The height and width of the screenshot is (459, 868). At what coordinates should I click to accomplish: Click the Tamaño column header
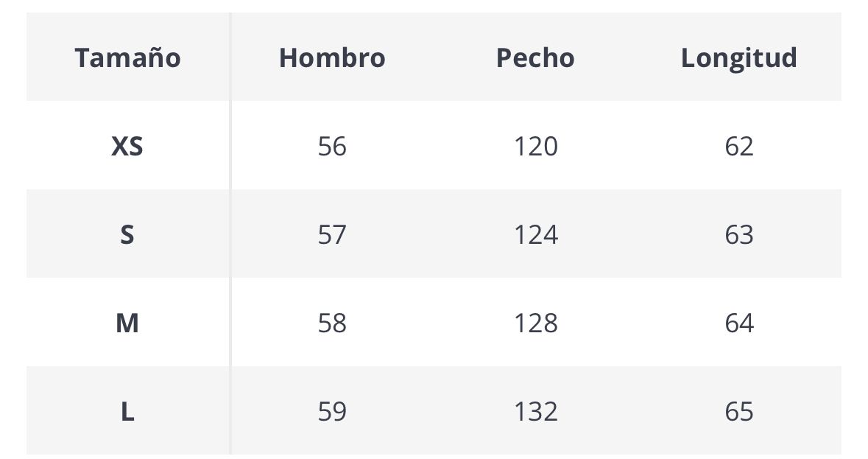coord(127,57)
